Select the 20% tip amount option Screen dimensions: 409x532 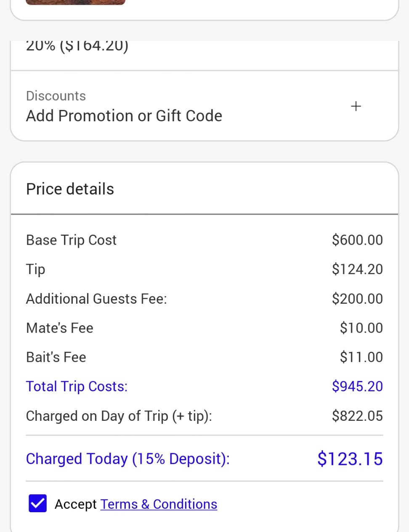pos(77,45)
